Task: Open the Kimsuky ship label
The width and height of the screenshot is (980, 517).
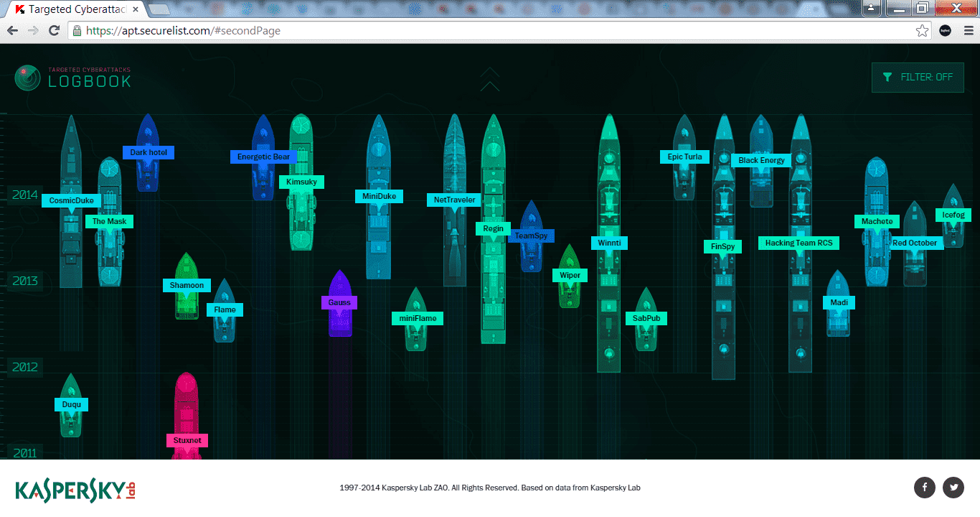Action: point(301,182)
